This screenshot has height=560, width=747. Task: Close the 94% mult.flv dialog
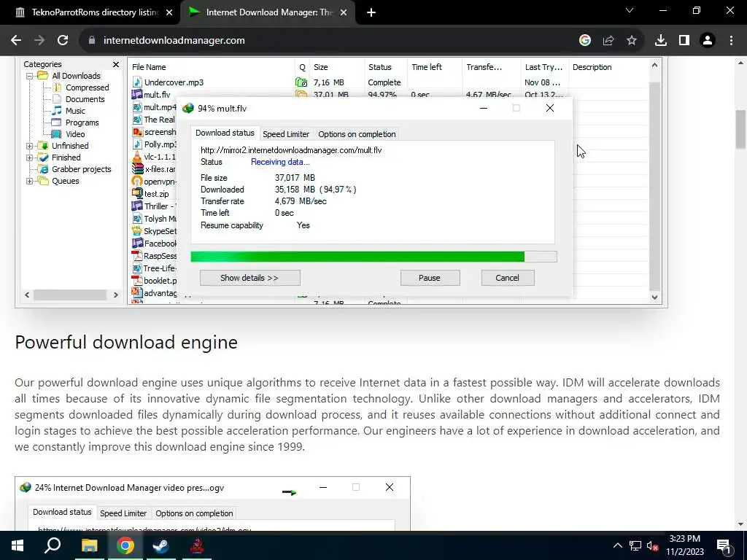coord(550,109)
